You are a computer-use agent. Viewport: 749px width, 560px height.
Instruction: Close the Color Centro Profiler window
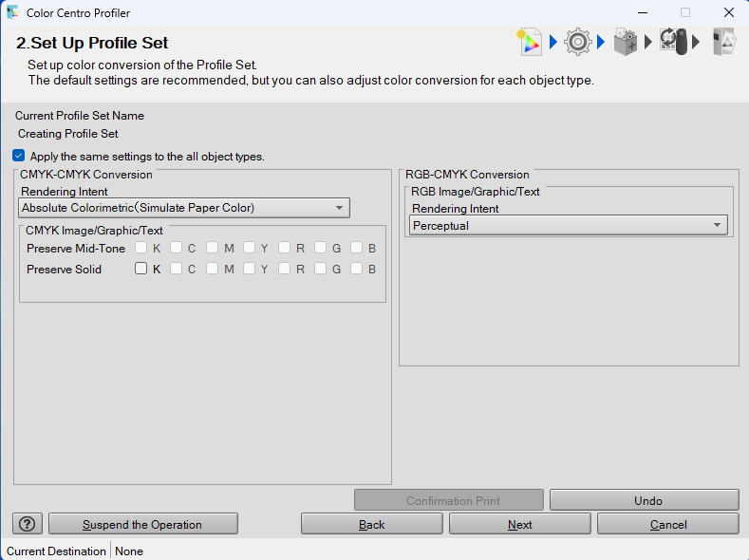pos(728,12)
